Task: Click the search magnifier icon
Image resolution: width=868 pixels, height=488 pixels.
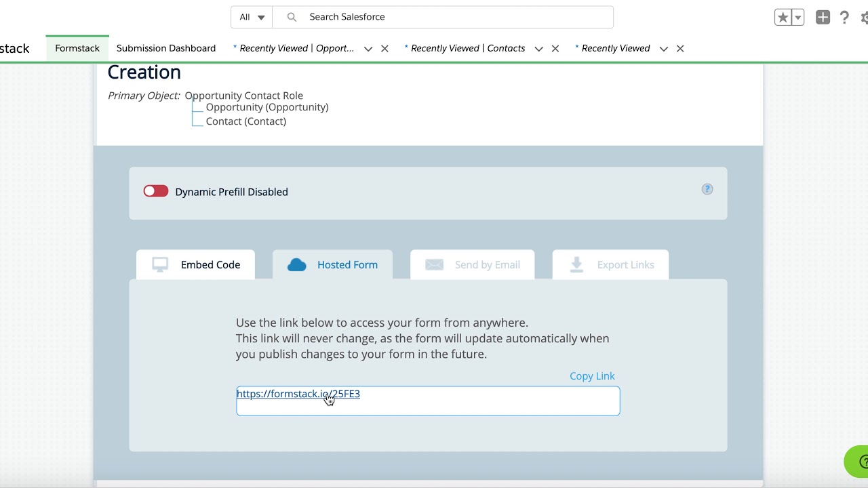Action: coord(292,17)
